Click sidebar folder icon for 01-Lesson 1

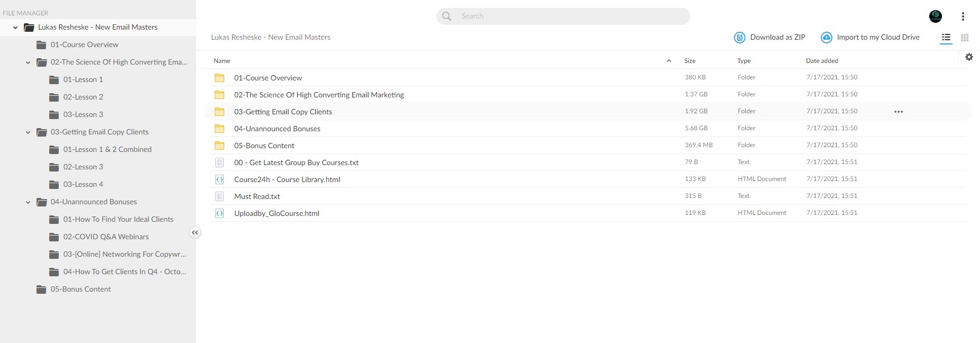(54, 80)
